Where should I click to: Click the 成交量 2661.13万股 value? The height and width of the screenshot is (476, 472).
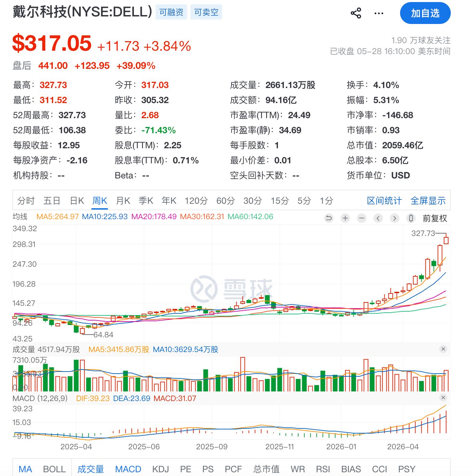coord(290,85)
